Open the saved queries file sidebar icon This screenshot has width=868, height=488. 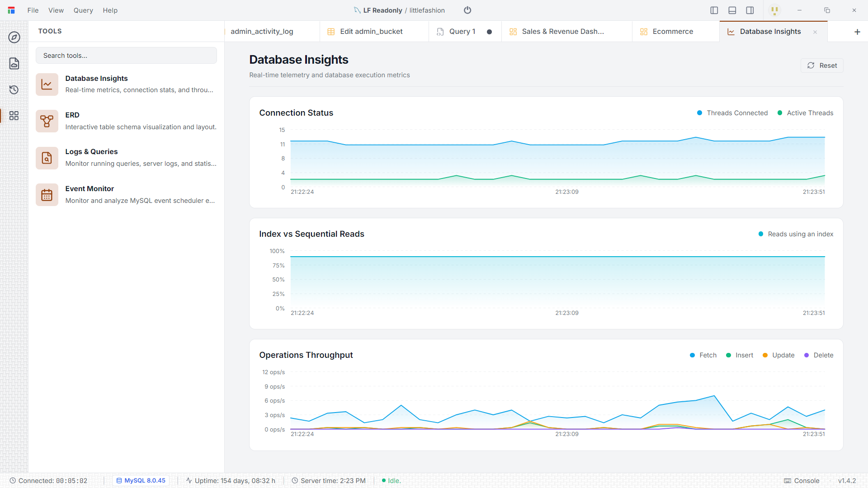point(14,63)
